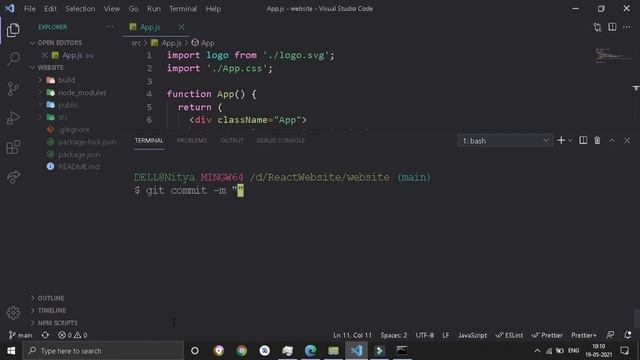Open the Selection menu
This screenshot has width=640, height=360.
(x=80, y=9)
